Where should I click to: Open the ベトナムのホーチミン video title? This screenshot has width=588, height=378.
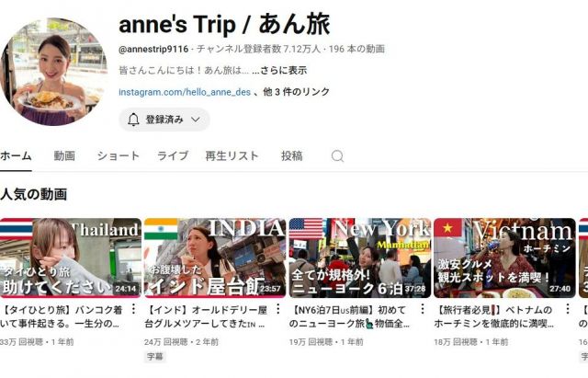click(495, 316)
